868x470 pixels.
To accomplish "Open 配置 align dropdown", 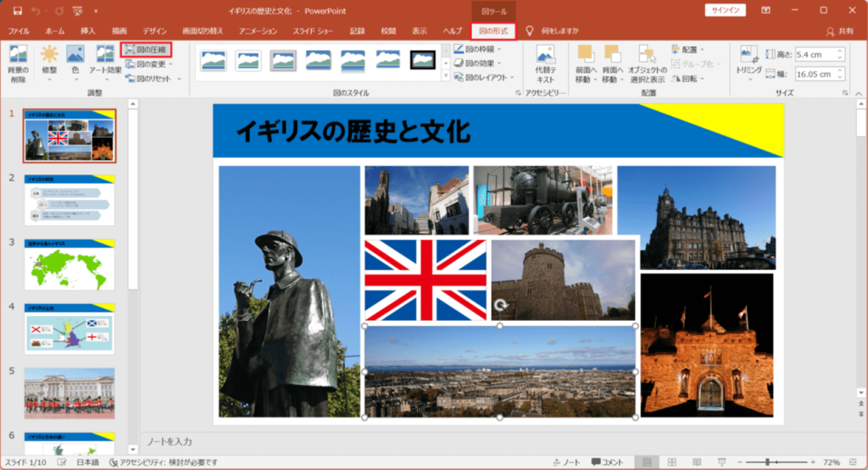I will click(x=687, y=49).
